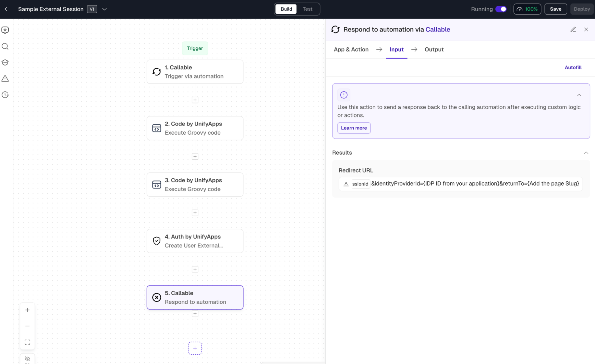595x364 pixels.
Task: Click the Autofill link
Action: 573,68
